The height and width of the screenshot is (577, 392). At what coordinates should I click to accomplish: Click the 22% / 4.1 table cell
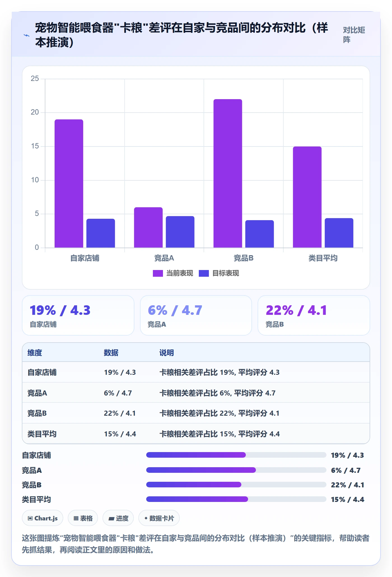[120, 413]
